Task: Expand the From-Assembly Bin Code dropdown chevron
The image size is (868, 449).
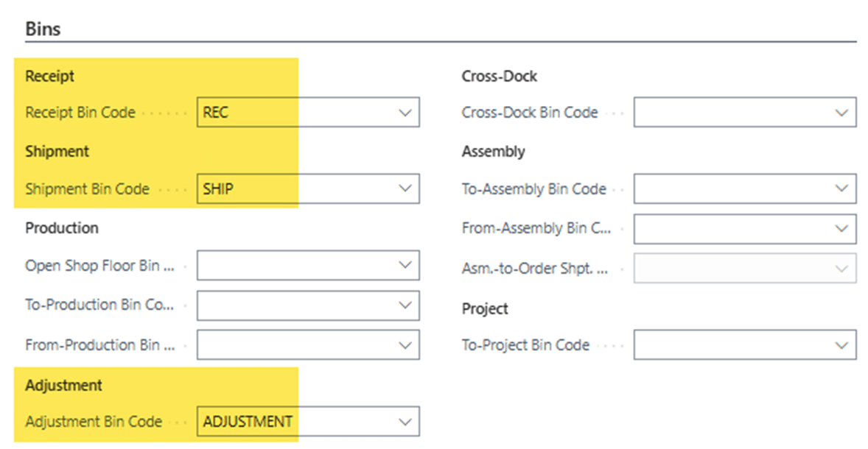Action: click(841, 229)
